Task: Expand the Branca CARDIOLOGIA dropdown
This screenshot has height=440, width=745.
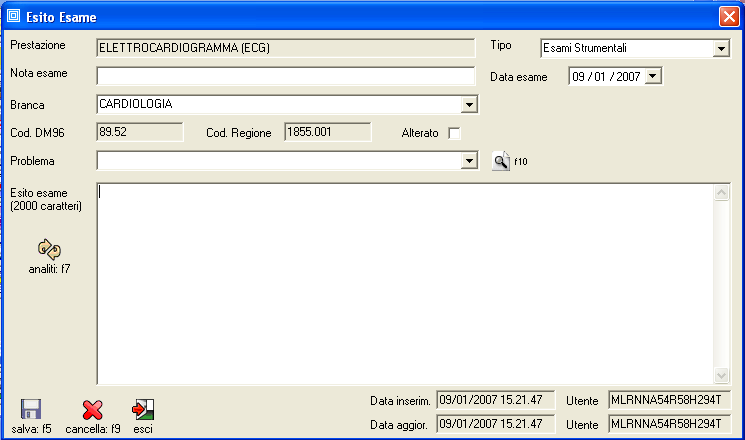Action: coord(468,104)
